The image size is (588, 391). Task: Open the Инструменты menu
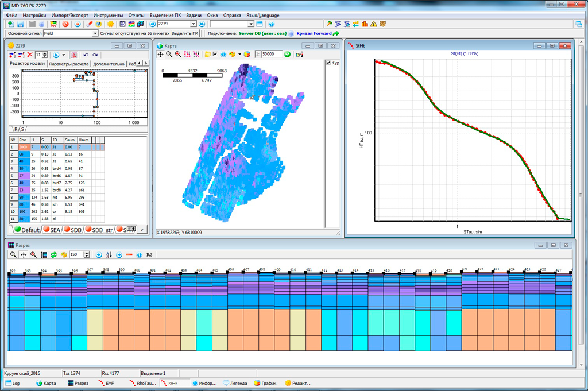[x=109, y=14]
